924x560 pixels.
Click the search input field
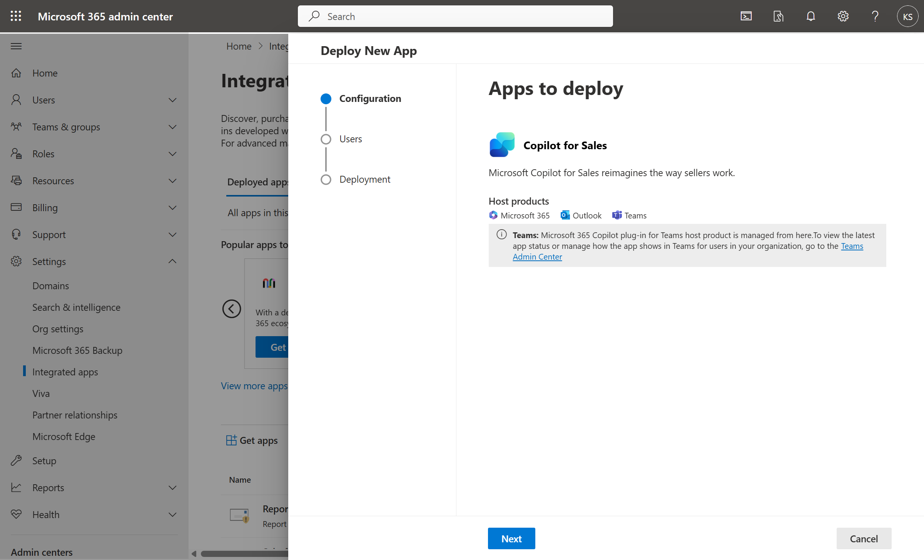point(455,16)
